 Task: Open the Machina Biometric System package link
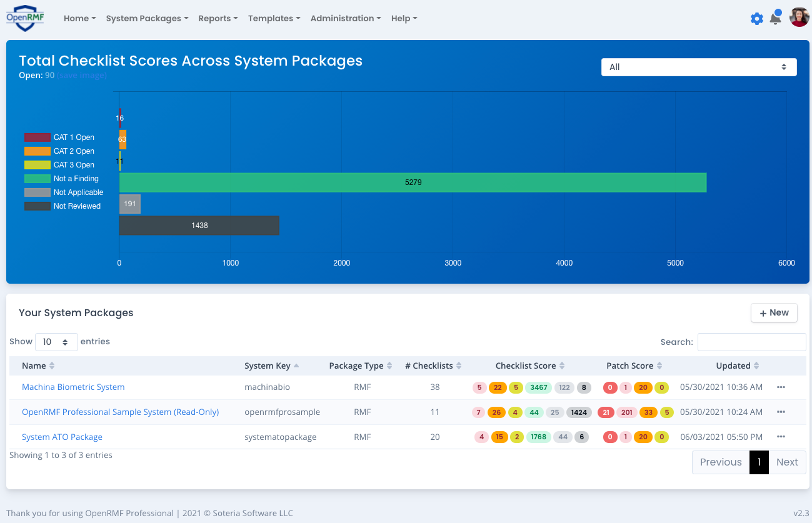73,387
